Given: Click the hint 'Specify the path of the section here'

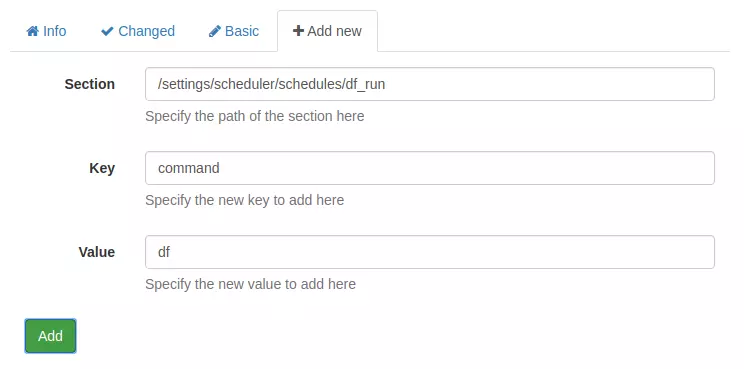Looking at the screenshot, I should click(x=255, y=116).
